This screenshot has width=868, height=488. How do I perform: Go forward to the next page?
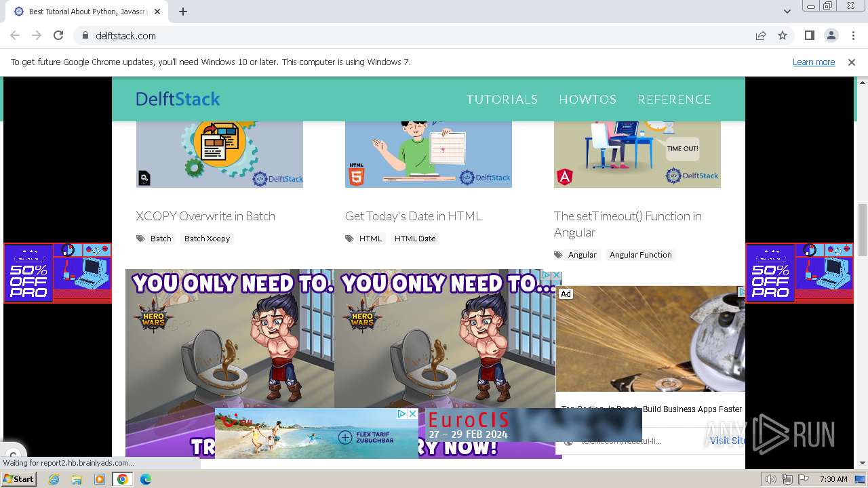pos(37,35)
